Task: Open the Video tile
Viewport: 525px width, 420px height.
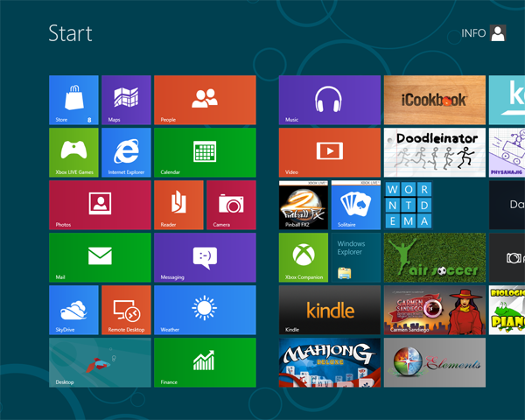Action: coord(330,152)
